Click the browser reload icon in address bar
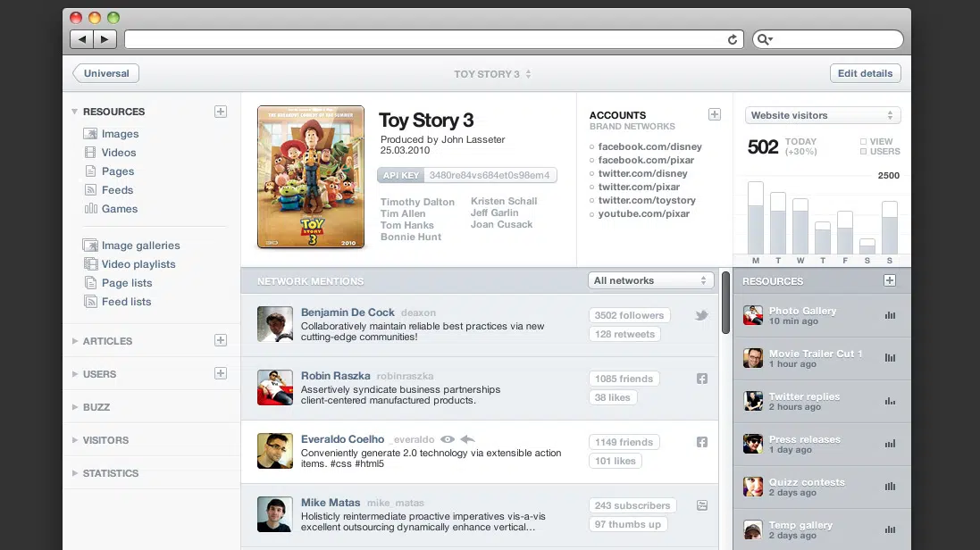The height and width of the screenshot is (550, 980). tap(733, 39)
